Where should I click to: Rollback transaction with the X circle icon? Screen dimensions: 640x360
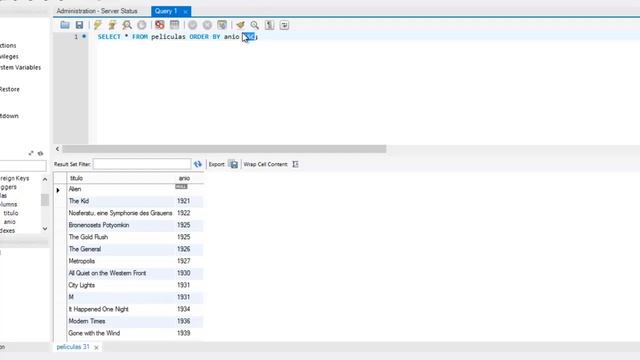[207, 25]
